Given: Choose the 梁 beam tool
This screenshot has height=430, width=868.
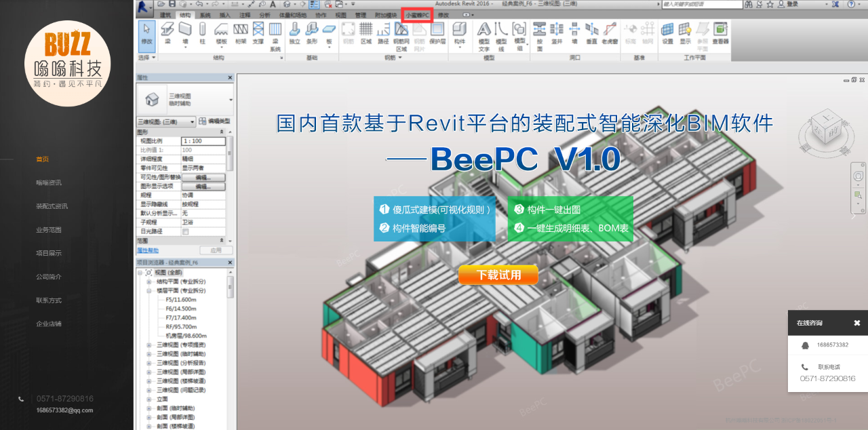Looking at the screenshot, I should [x=167, y=33].
